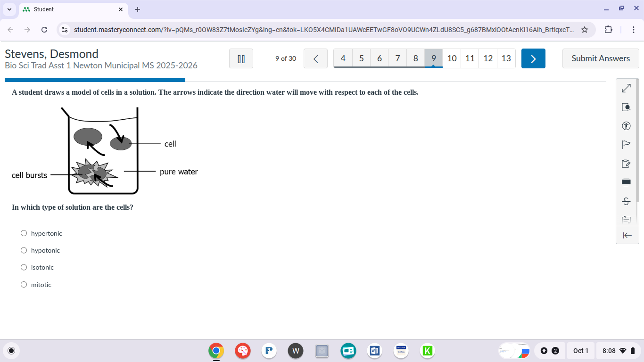Select the Student browser tab

pos(73,9)
